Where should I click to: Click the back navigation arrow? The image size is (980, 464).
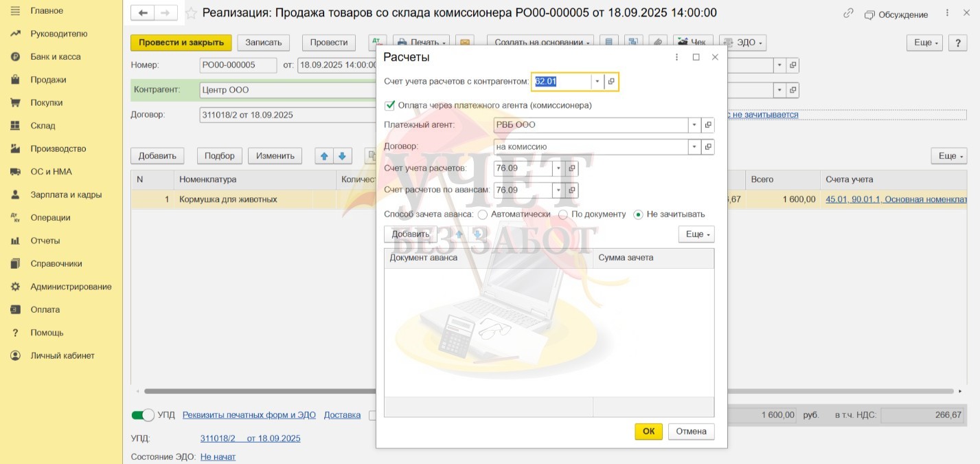pos(143,13)
